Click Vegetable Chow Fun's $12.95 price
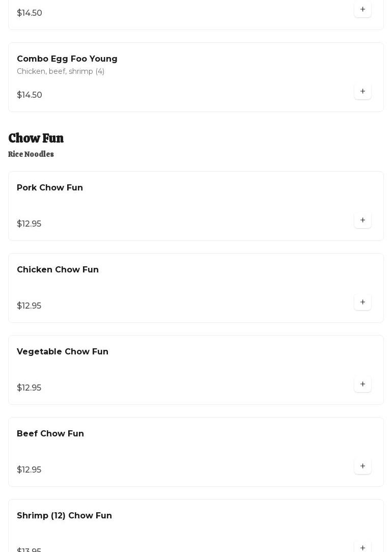The width and height of the screenshot is (392, 552). (29, 388)
